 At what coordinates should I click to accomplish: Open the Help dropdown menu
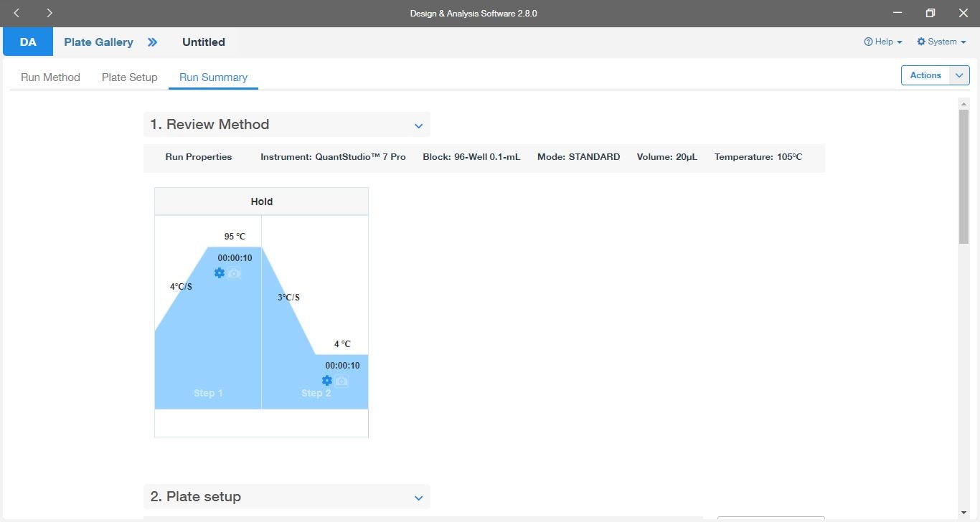point(883,42)
